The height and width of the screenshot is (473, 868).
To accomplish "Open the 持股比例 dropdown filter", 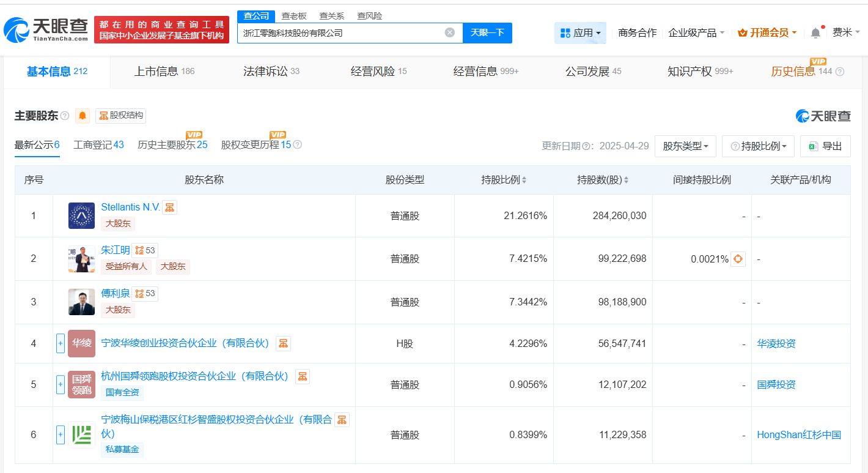I will 758,146.
